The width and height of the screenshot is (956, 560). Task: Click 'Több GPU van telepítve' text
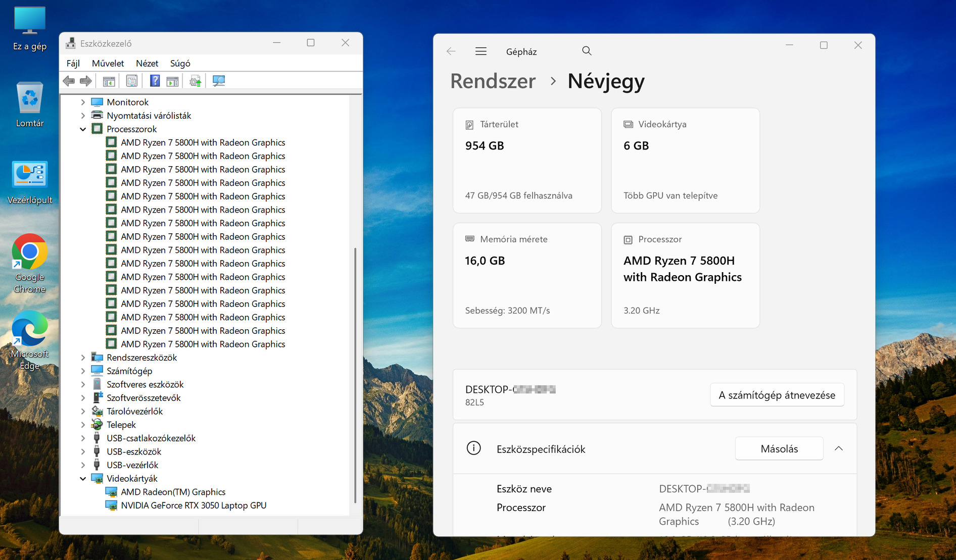point(671,195)
